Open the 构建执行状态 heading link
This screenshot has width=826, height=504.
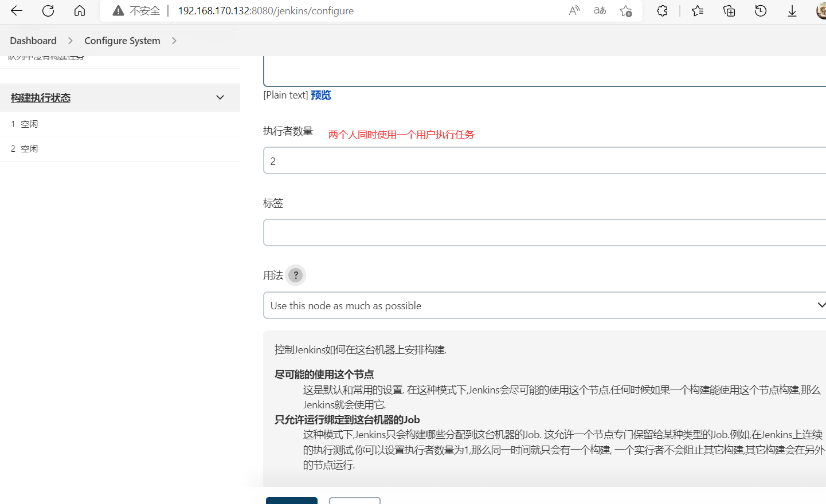pyautogui.click(x=41, y=98)
